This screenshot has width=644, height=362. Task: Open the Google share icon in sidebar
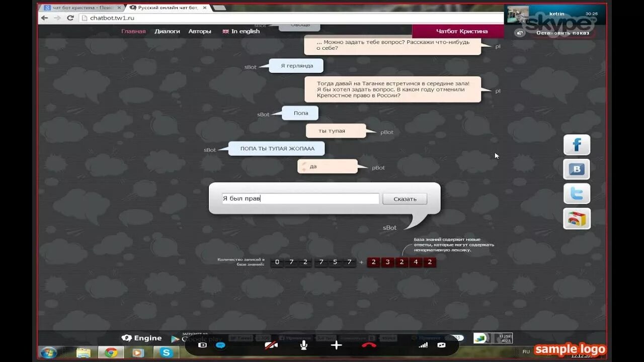577,219
